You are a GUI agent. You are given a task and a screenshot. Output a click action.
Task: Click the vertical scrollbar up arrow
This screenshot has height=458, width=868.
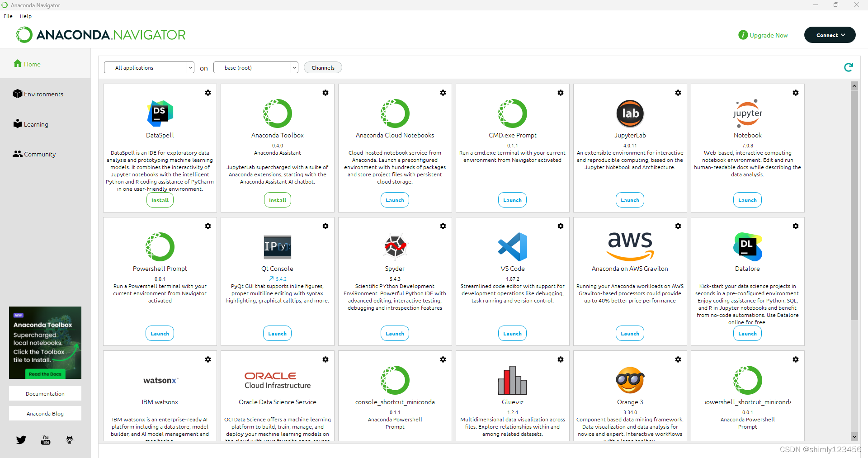[854, 86]
